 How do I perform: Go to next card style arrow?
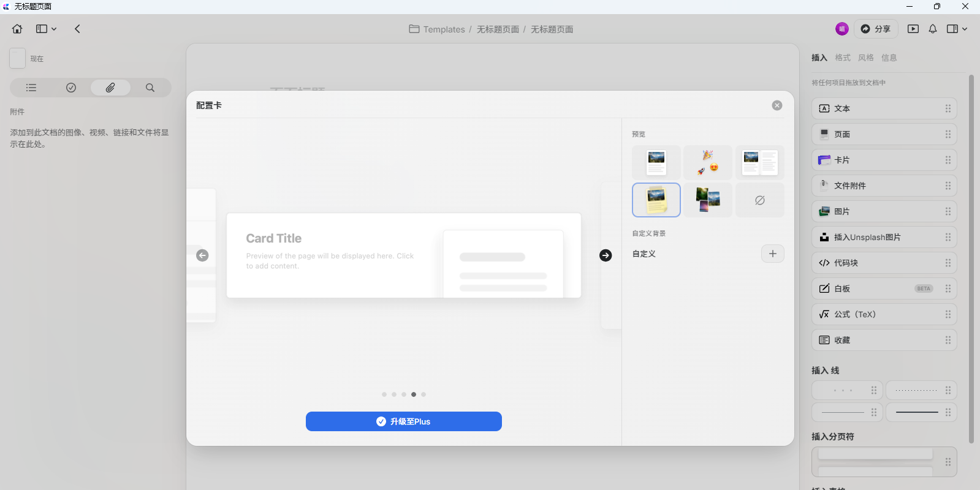pyautogui.click(x=606, y=255)
